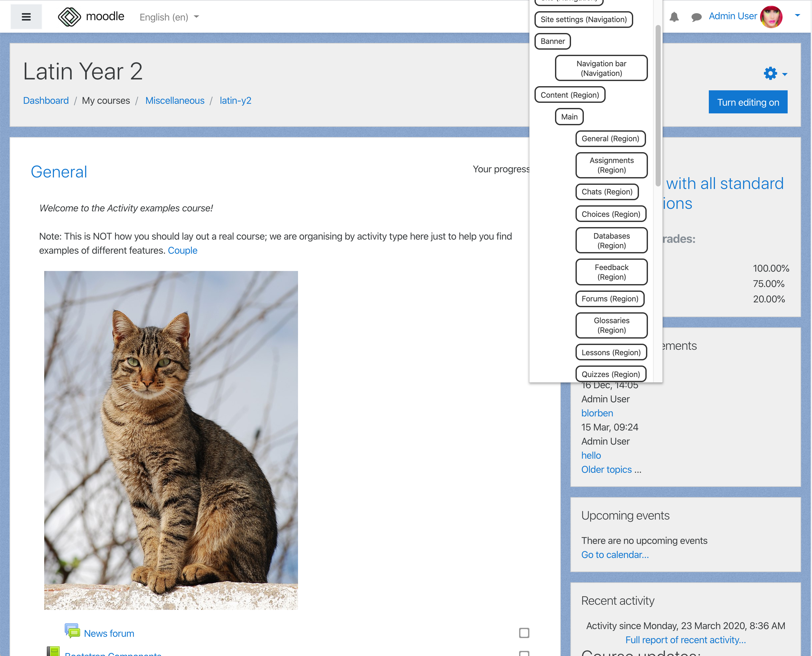The image size is (812, 656).
Task: Open the blorben forum post
Action: click(597, 413)
